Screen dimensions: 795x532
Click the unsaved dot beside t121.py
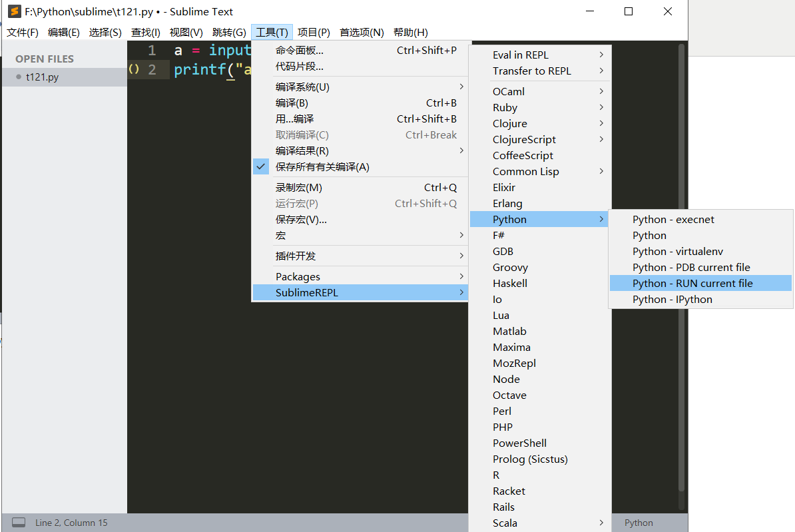tap(19, 77)
